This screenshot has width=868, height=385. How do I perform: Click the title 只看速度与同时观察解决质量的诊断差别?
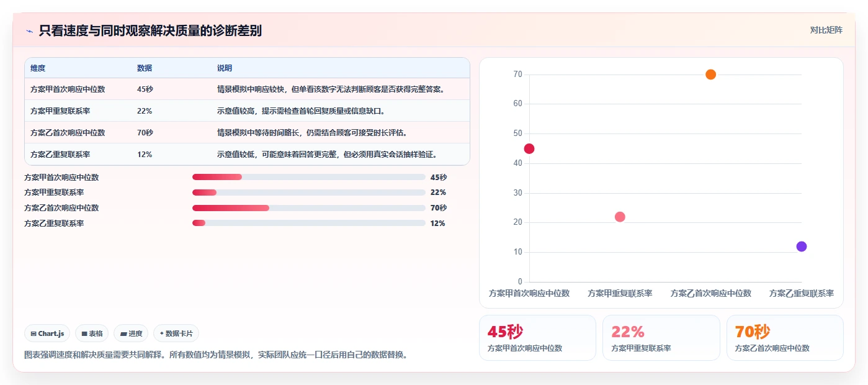coord(150,30)
